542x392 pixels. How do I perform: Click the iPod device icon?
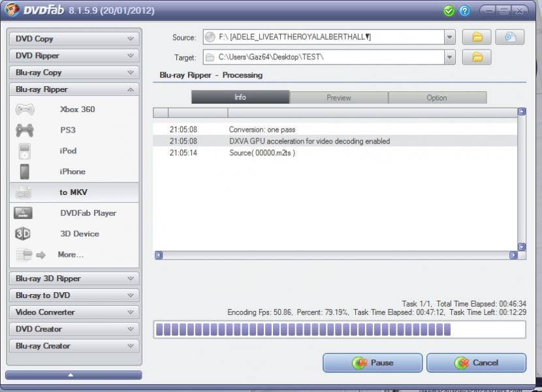coord(25,151)
